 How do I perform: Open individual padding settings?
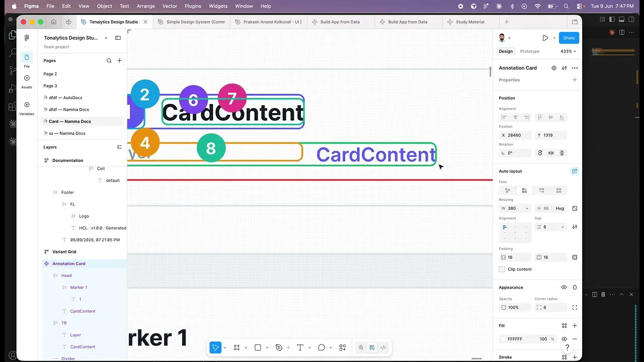575,257
